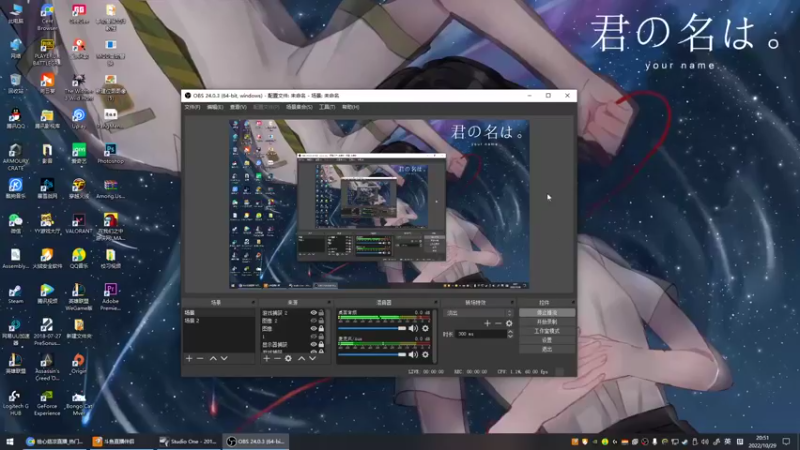
Task: Undock the 来源 panel with its header icon
Action: 329,303
